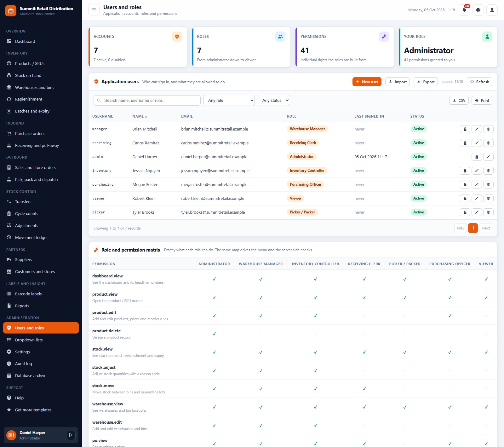Image resolution: width=504 pixels, height=447 pixels.
Task: Click the Warehouse Manager role badge
Action: tap(307, 129)
